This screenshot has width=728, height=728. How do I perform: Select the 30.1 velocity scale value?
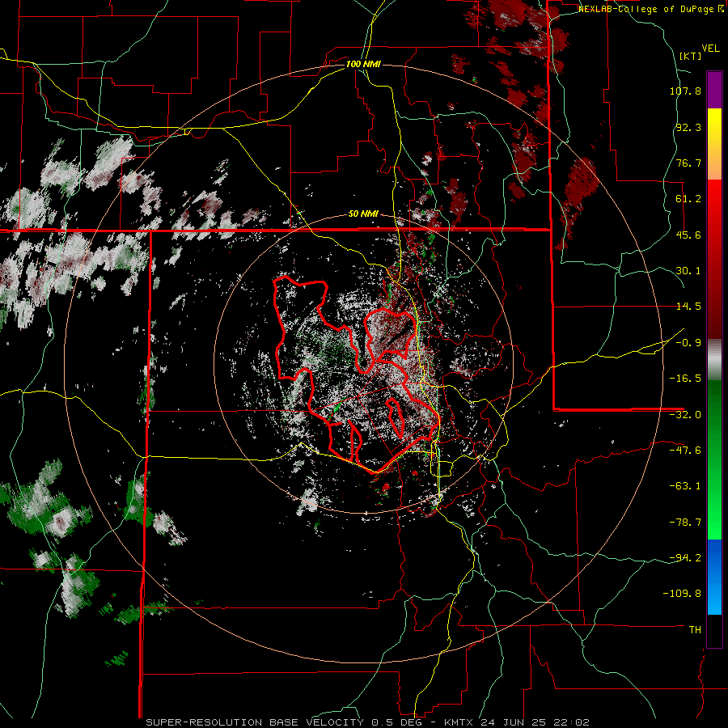tap(688, 271)
